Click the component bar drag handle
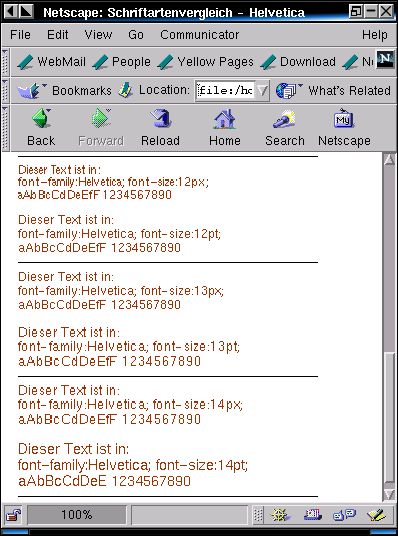 258,515
